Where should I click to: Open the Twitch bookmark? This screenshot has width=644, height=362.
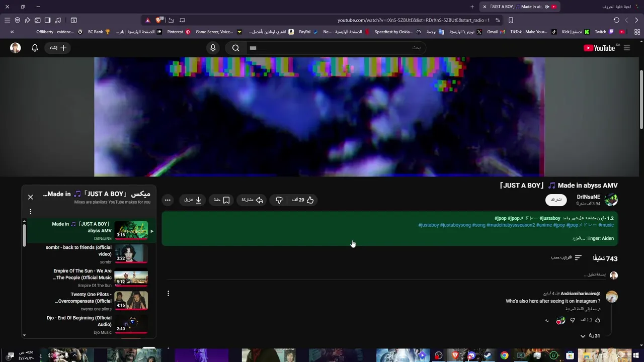[x=604, y=32]
